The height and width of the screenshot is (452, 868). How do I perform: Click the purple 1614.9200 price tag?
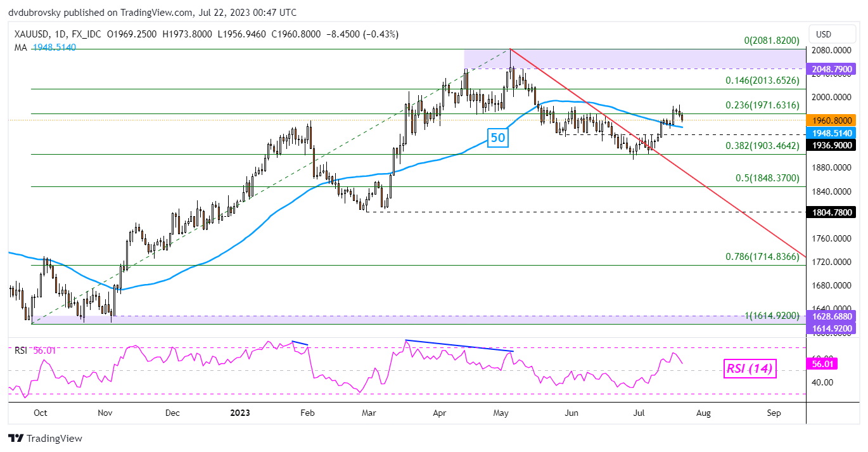point(832,328)
